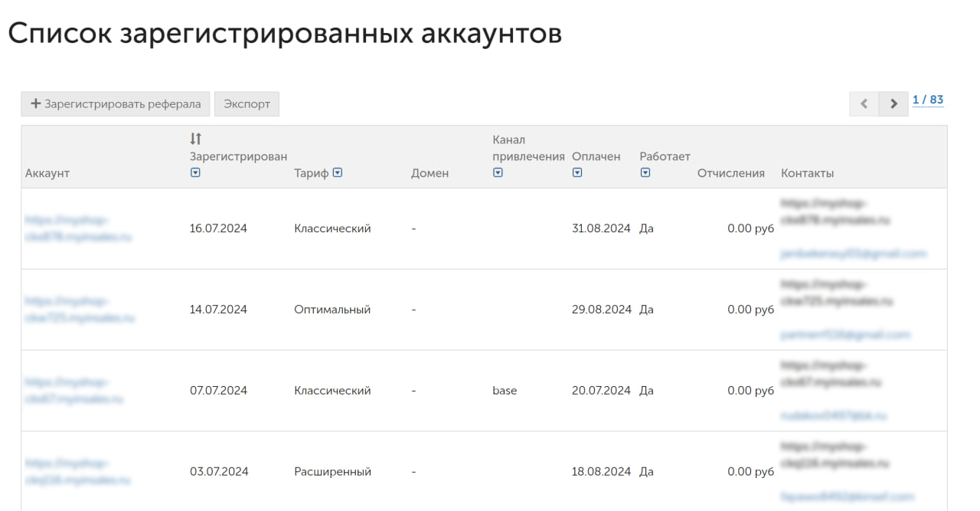Click the paid date 20.07.2024
The width and height of the screenshot is (980, 511).
(601, 391)
